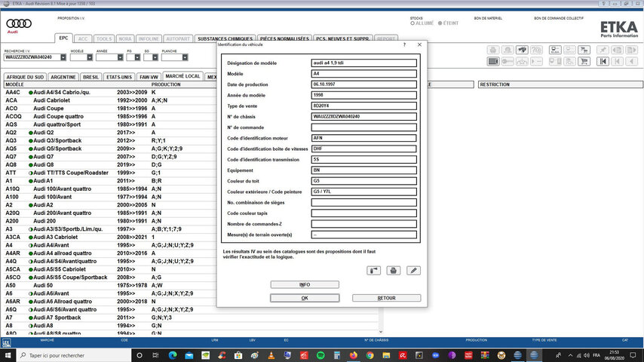Select the ÉTEINT stocks radio button

(440, 23)
